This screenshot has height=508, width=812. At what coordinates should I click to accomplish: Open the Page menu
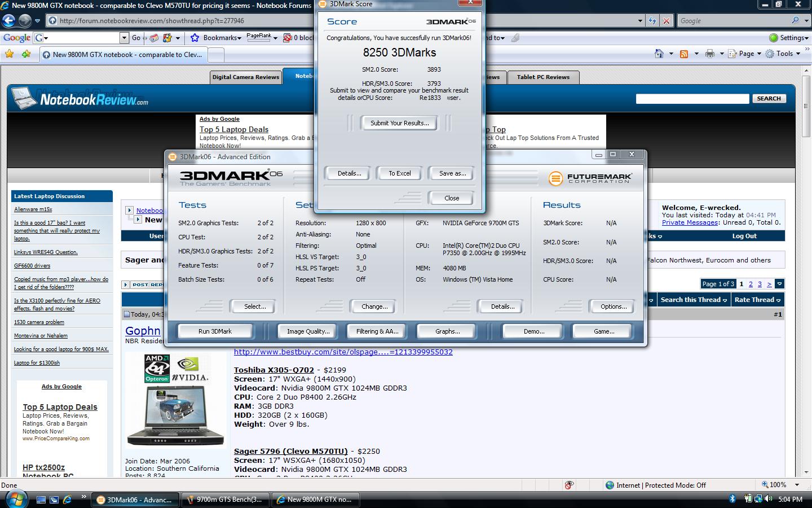pyautogui.click(x=744, y=54)
